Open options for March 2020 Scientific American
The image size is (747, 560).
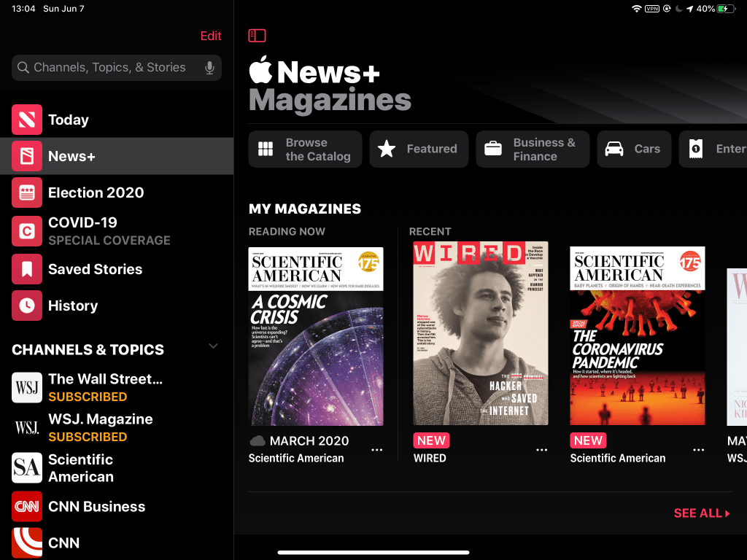pos(376,450)
